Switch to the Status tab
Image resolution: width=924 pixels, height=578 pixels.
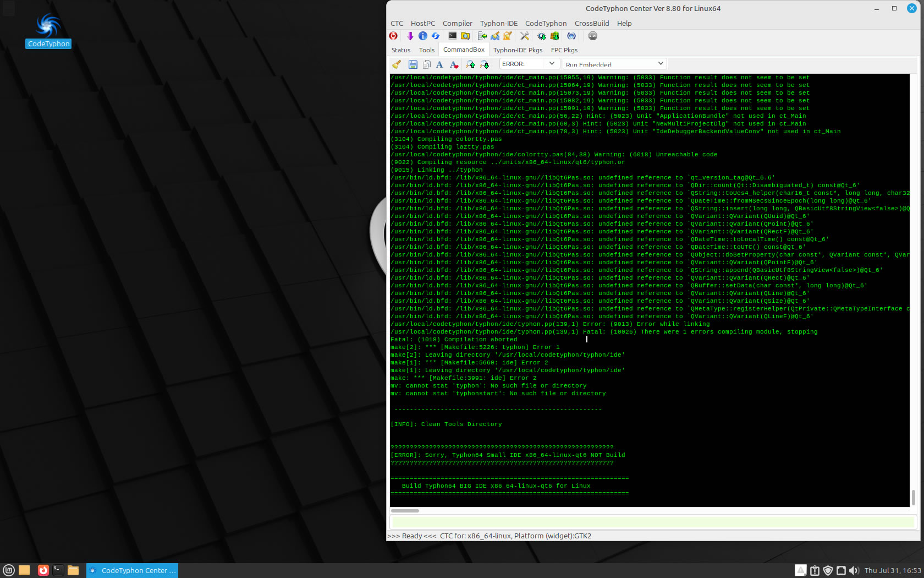pyautogui.click(x=401, y=50)
